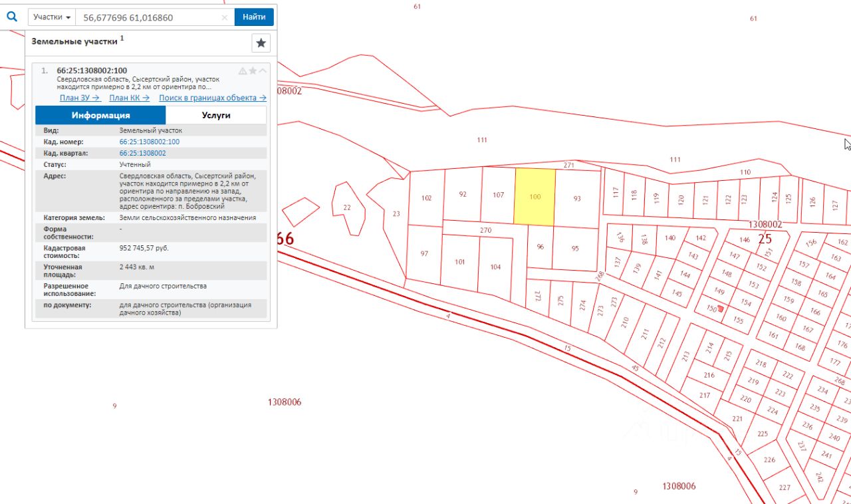Click parcel 93 on the map
This screenshot has height=504, width=851.
pos(577,198)
